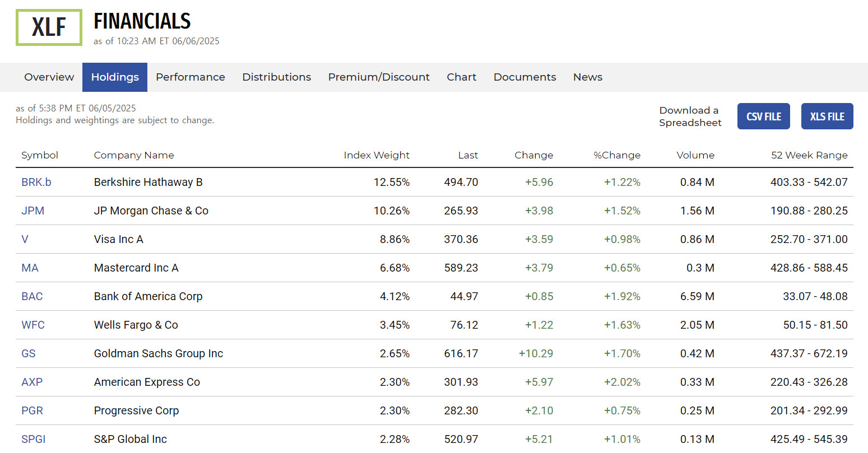Click the V ticker symbol link
The height and width of the screenshot is (453, 868).
25,240
